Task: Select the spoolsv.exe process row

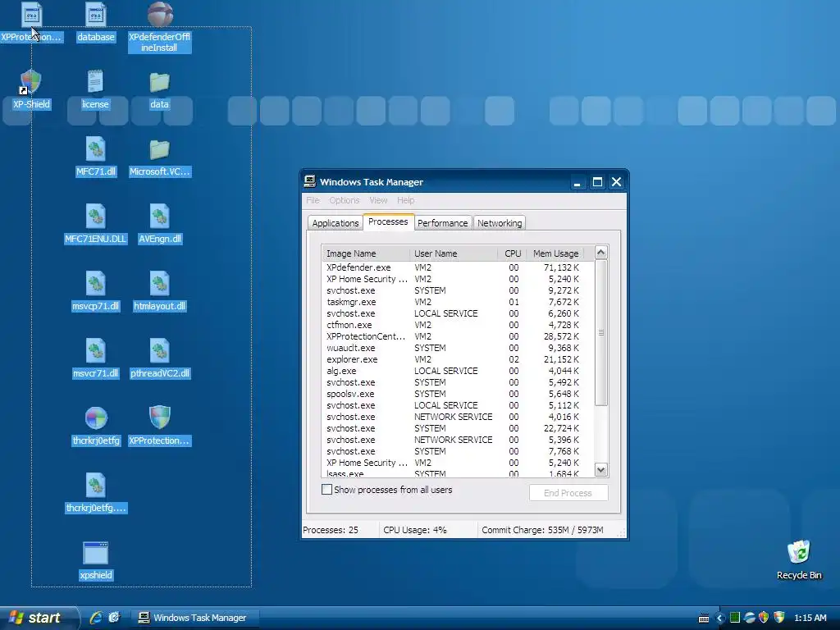Action: [x=458, y=394]
